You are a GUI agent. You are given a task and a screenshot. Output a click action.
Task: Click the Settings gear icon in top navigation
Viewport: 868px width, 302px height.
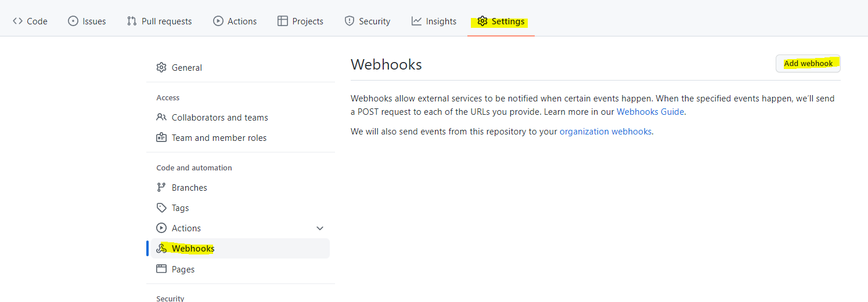[482, 21]
